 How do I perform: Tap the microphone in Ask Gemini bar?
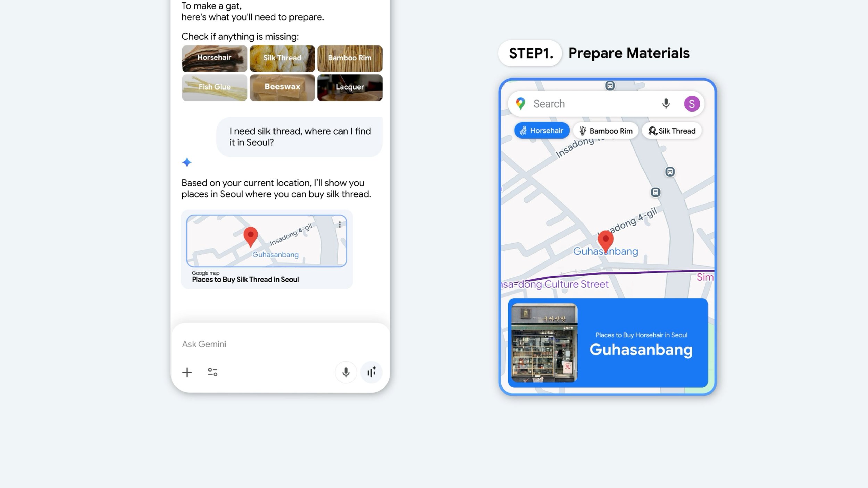(x=345, y=372)
